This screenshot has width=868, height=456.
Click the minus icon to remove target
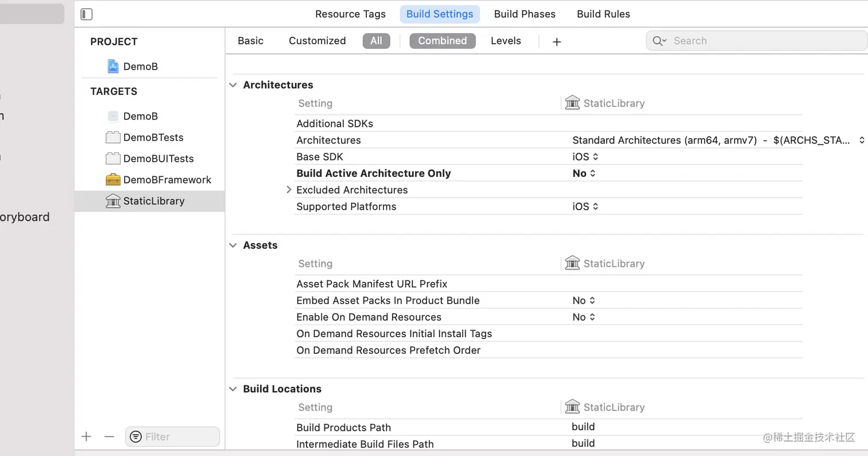tap(109, 436)
